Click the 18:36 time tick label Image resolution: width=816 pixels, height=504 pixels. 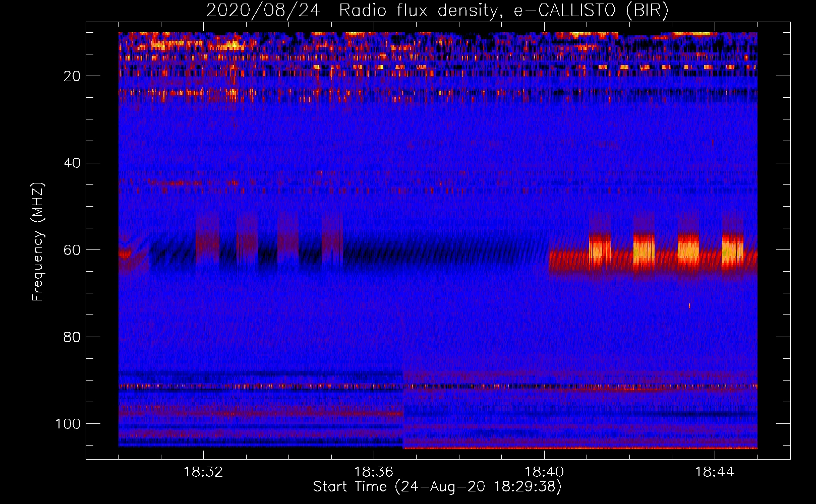(374, 472)
